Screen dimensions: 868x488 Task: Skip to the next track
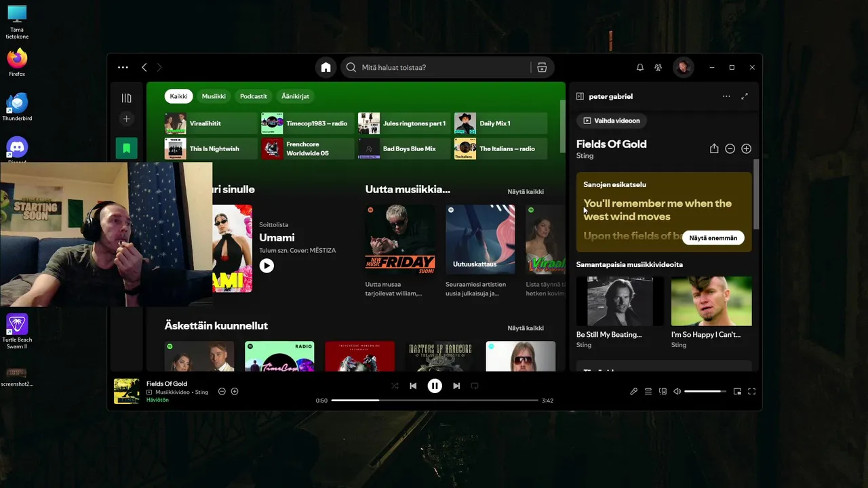point(456,386)
